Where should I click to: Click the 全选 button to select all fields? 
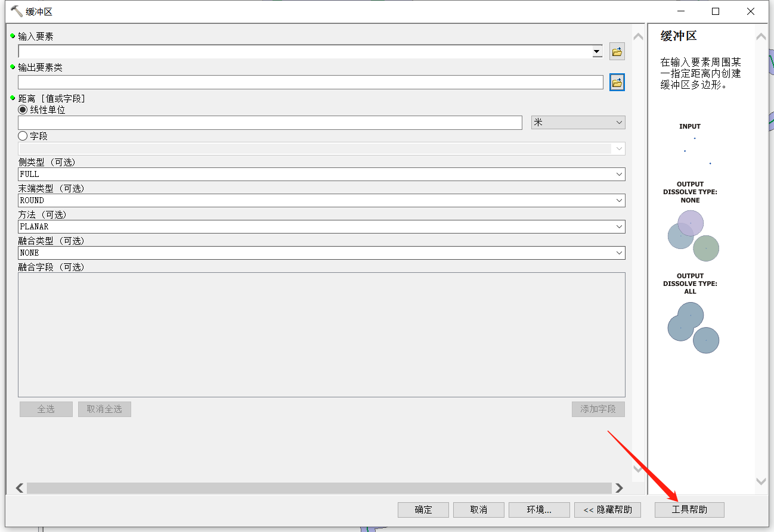(x=46, y=409)
